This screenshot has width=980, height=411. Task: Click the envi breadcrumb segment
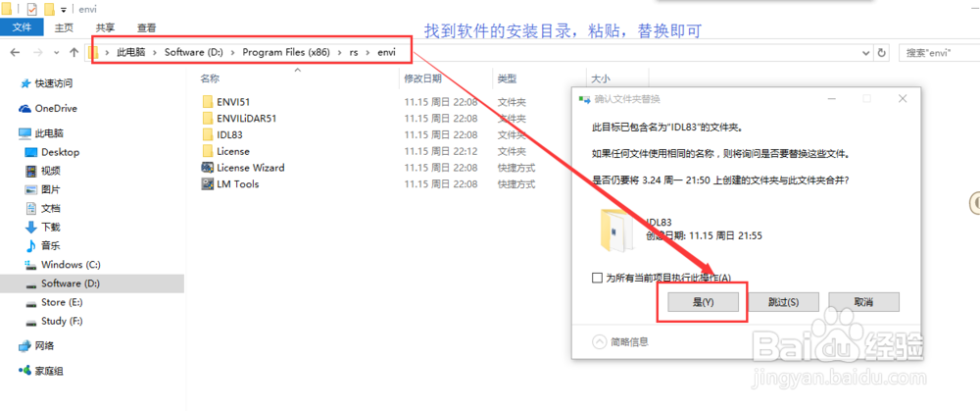pyautogui.click(x=386, y=53)
